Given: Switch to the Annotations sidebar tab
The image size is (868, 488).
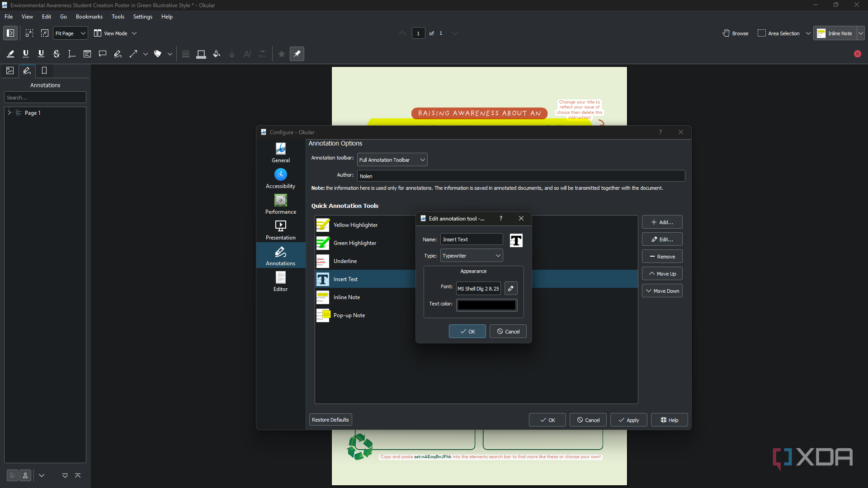Looking at the screenshot, I should pos(27,70).
